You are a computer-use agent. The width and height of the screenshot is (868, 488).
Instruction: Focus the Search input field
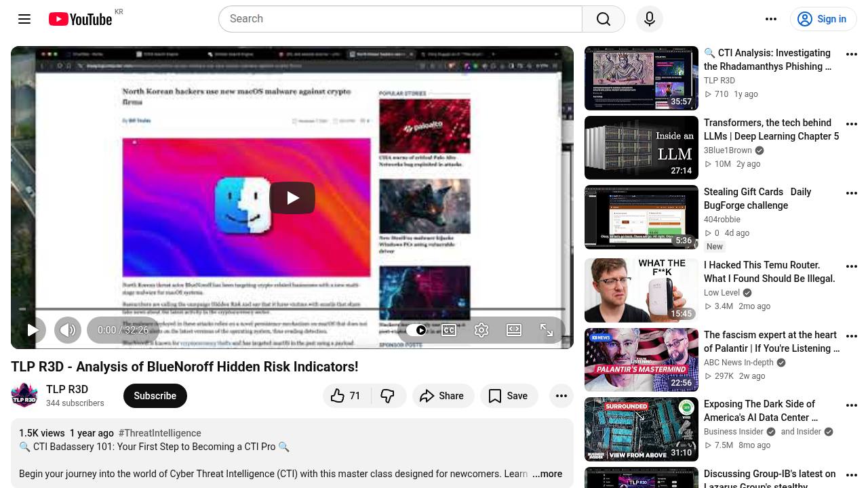pyautogui.click(x=400, y=19)
